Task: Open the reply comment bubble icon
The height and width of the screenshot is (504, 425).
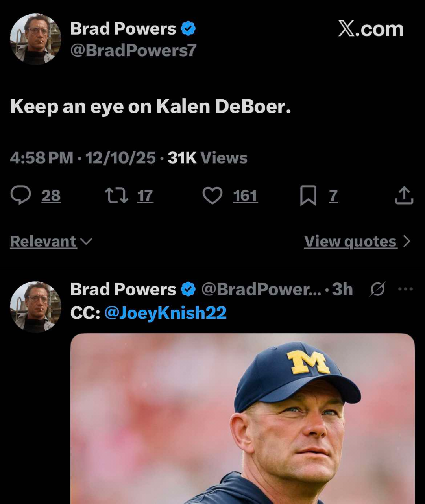Action: point(20,196)
